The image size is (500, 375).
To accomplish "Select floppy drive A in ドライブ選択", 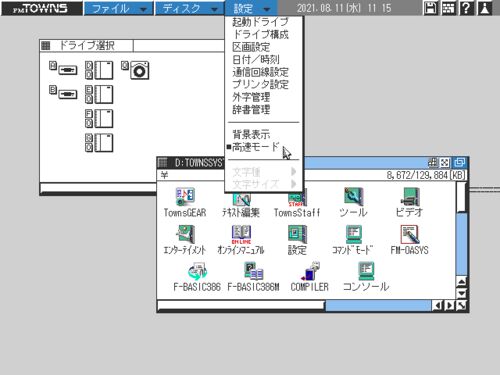I will pos(63,68).
